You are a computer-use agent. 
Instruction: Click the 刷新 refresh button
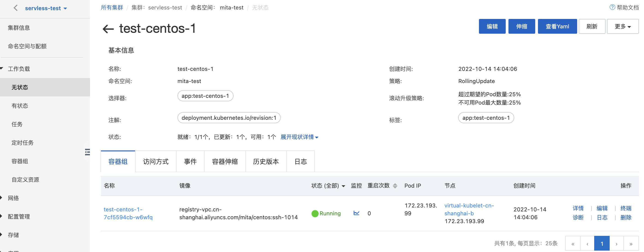(x=592, y=26)
